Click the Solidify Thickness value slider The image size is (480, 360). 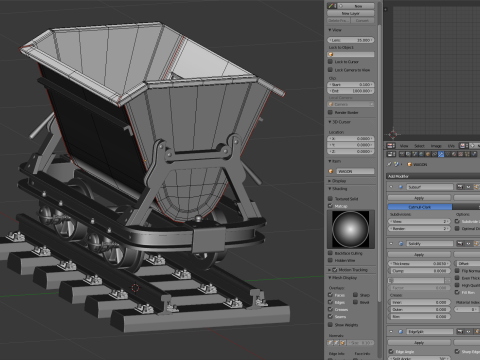[x=419, y=263]
